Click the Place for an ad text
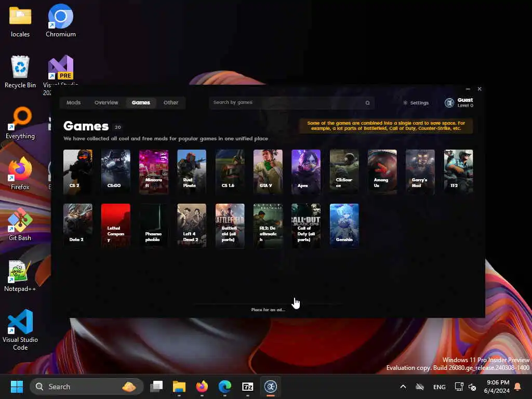This screenshot has width=532, height=399. [x=268, y=310]
